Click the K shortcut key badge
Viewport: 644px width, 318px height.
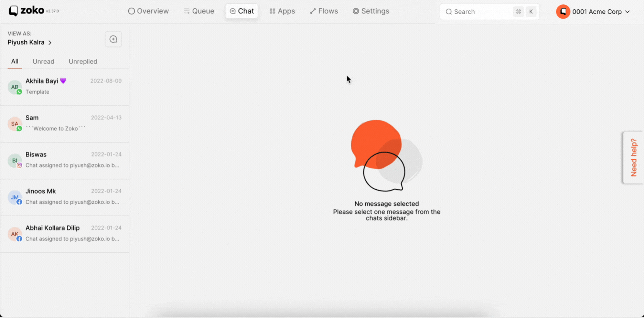[531, 12]
